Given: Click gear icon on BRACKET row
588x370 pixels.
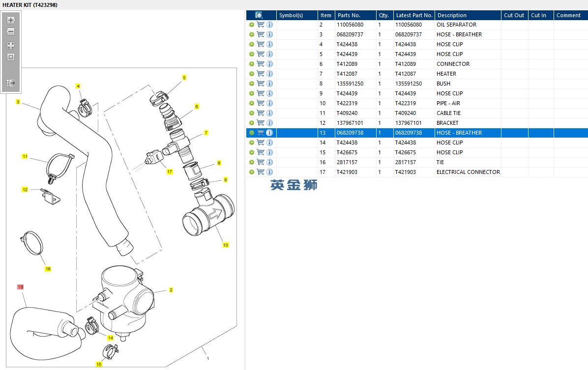Looking at the screenshot, I should click(x=252, y=123).
